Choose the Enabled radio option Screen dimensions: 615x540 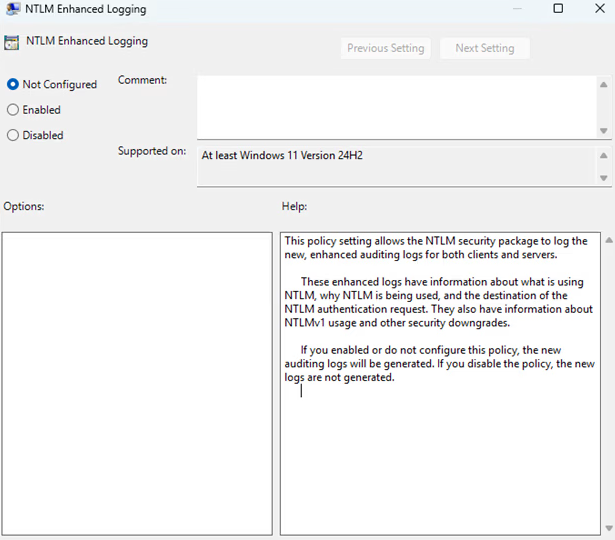(13, 110)
